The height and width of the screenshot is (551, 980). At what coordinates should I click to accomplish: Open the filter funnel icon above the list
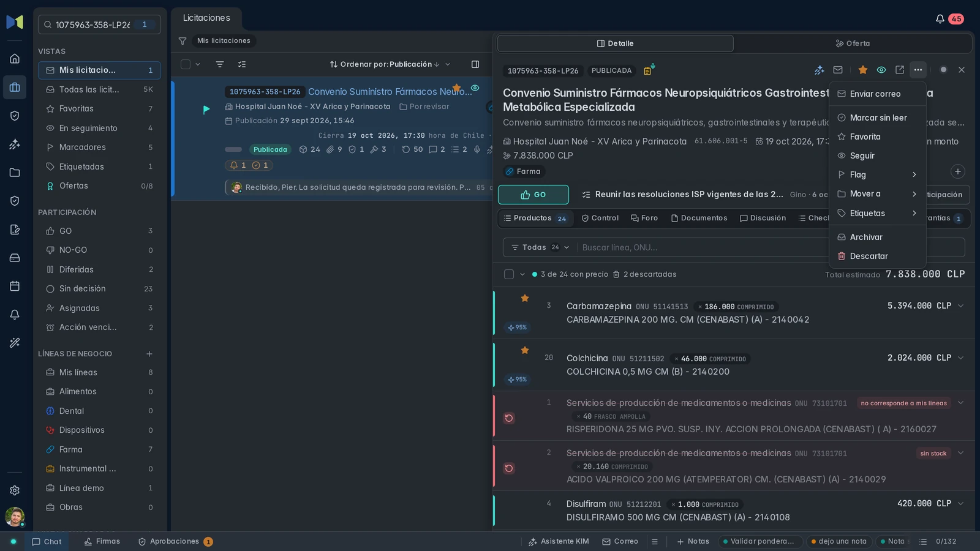[183, 41]
